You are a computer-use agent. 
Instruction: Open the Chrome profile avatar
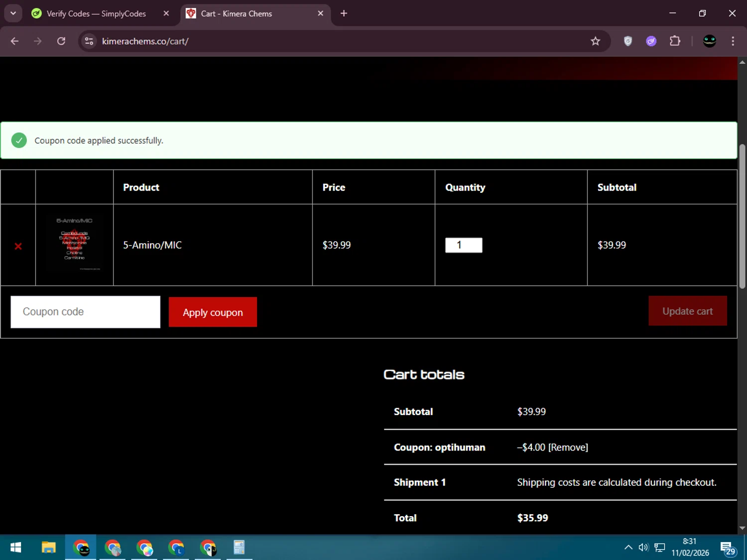tap(710, 41)
